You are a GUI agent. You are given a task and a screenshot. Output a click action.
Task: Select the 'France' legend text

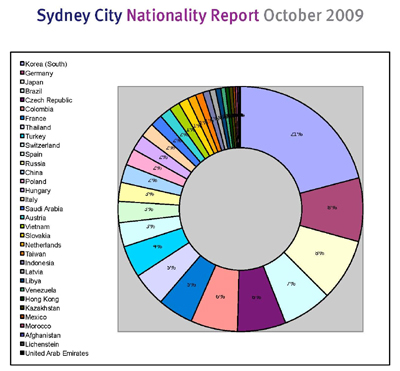36,118
